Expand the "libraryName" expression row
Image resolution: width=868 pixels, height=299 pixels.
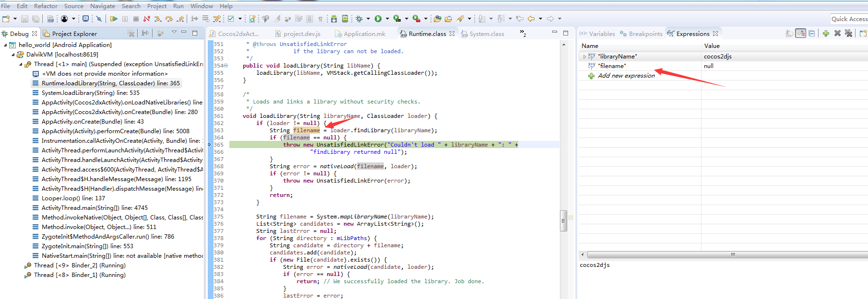point(584,57)
